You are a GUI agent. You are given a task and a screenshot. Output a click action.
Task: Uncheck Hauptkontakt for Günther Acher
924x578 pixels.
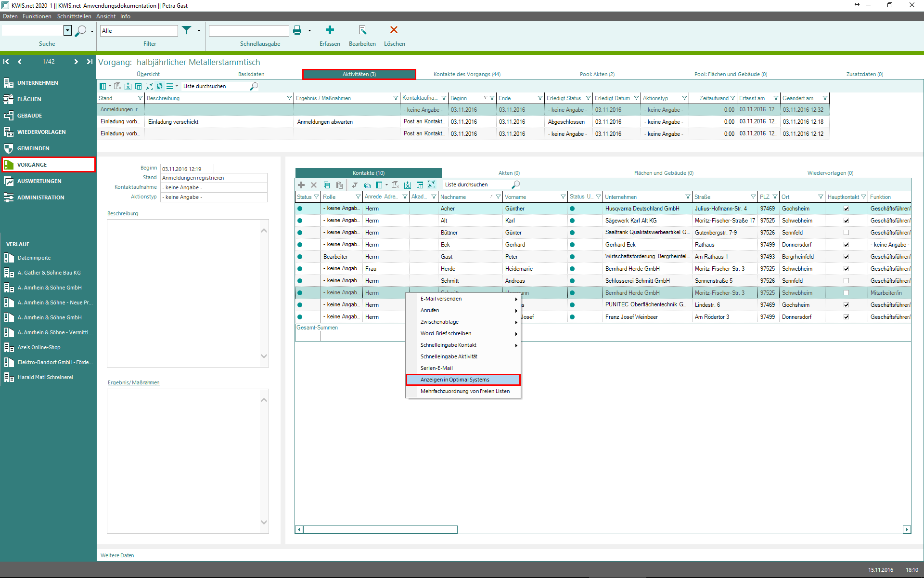pos(846,209)
